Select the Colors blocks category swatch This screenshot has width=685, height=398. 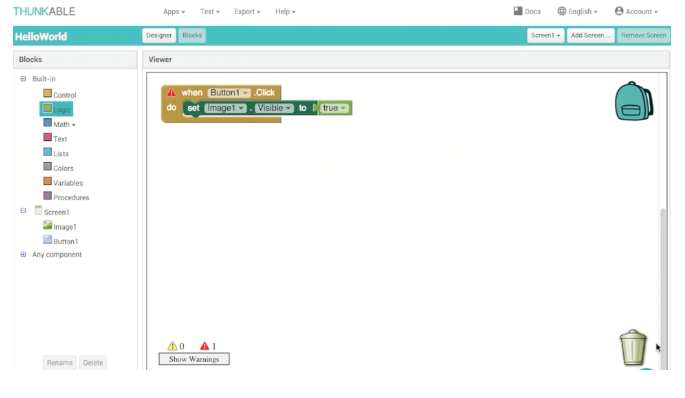pos(48,166)
